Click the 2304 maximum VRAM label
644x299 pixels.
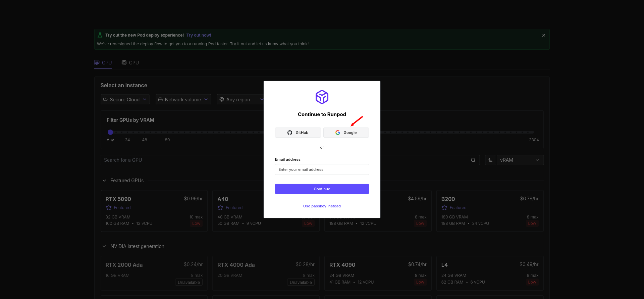[534, 140]
